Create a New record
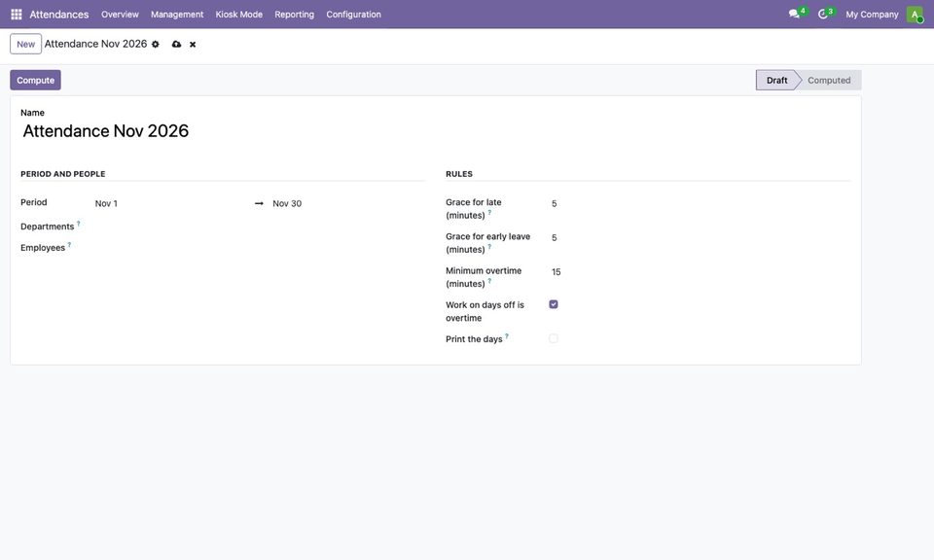 pyautogui.click(x=25, y=44)
